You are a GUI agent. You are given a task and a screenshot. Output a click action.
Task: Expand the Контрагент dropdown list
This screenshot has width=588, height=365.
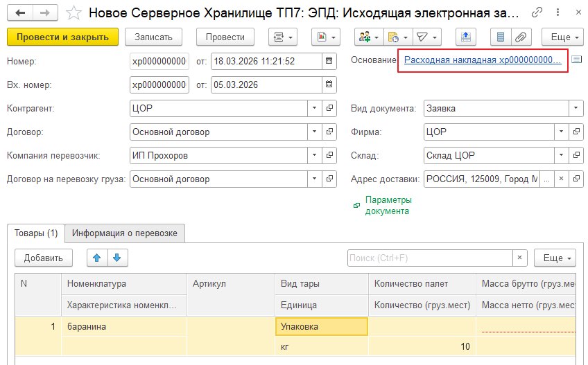click(x=314, y=108)
